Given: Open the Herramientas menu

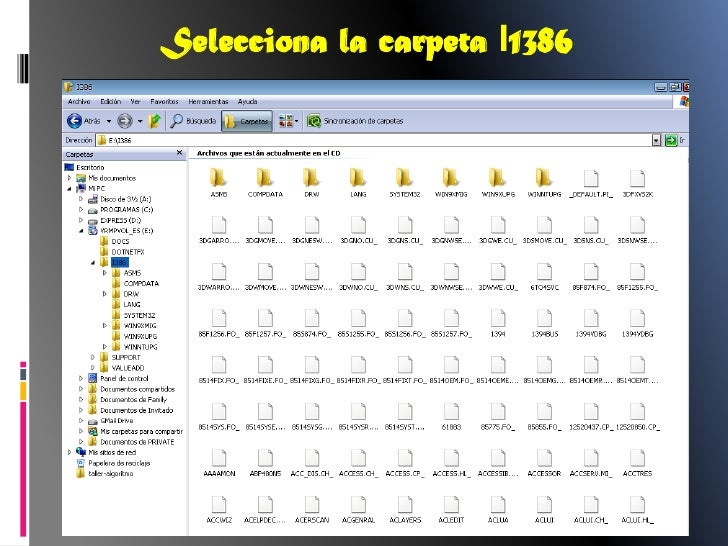Looking at the screenshot, I should [x=208, y=102].
